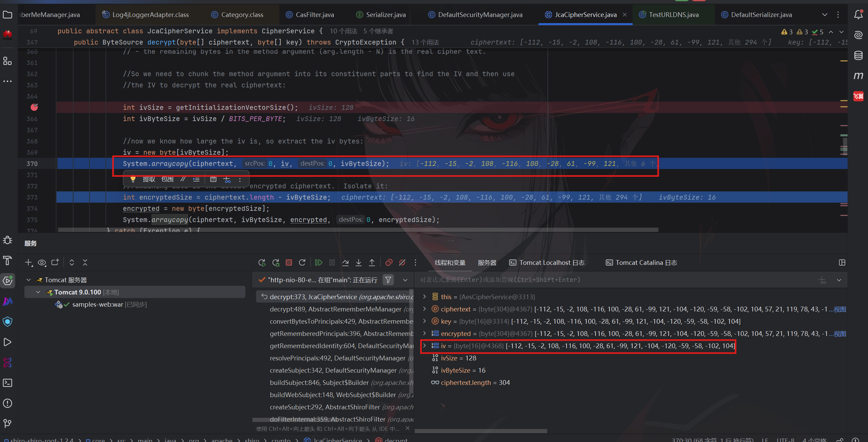Toggle Mute Breakpoints in debugger toolbar
Viewport: 868px width, 442px height.
pyautogui.click(x=402, y=262)
